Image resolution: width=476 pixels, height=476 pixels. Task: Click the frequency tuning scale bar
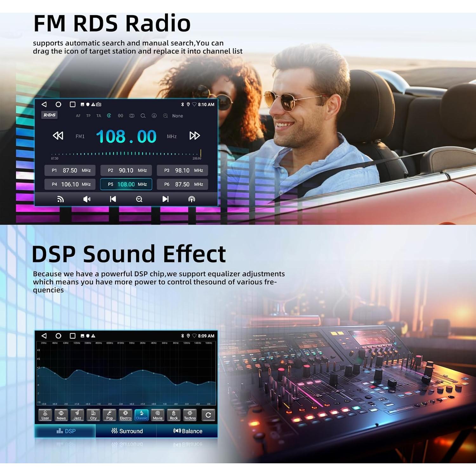(x=126, y=154)
